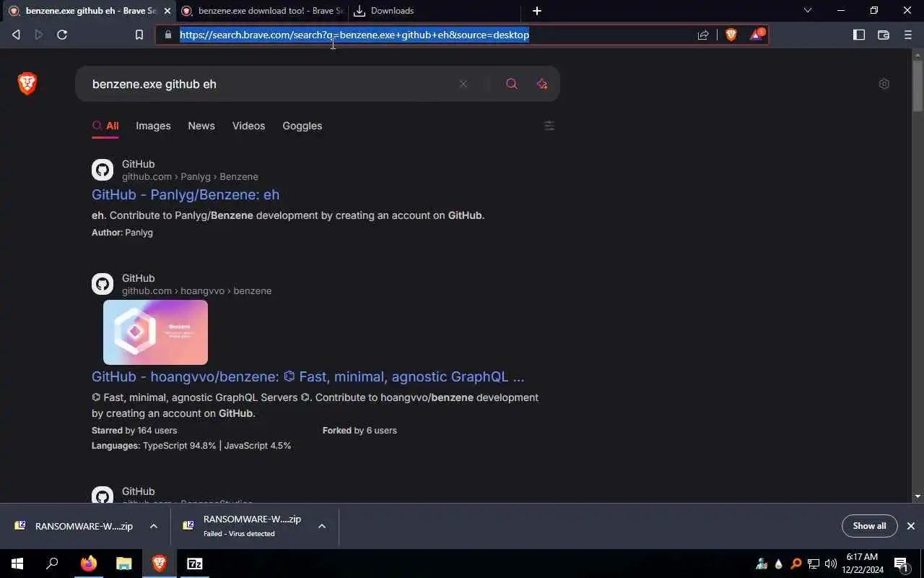
Task: Click Starred by 164 users text
Action: pos(134,430)
